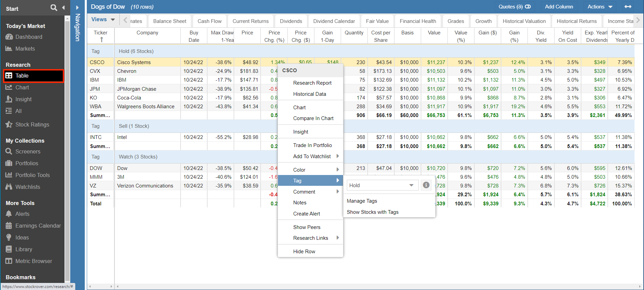Screen dimensions: 644x290
Task: Switch to the Financial Health tab
Action: [418, 21]
